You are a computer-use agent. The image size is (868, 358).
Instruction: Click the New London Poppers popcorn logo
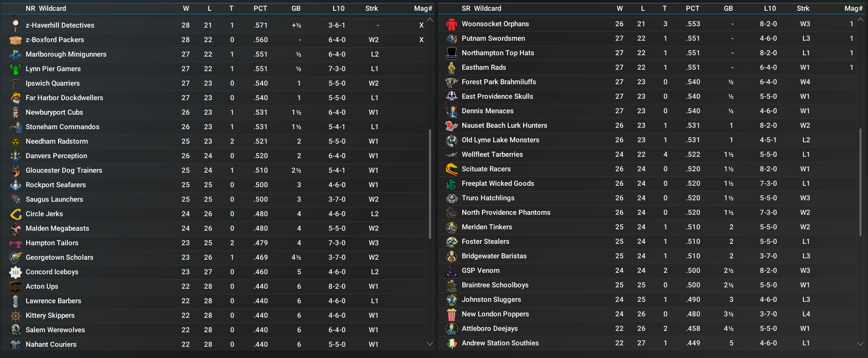pos(452,314)
